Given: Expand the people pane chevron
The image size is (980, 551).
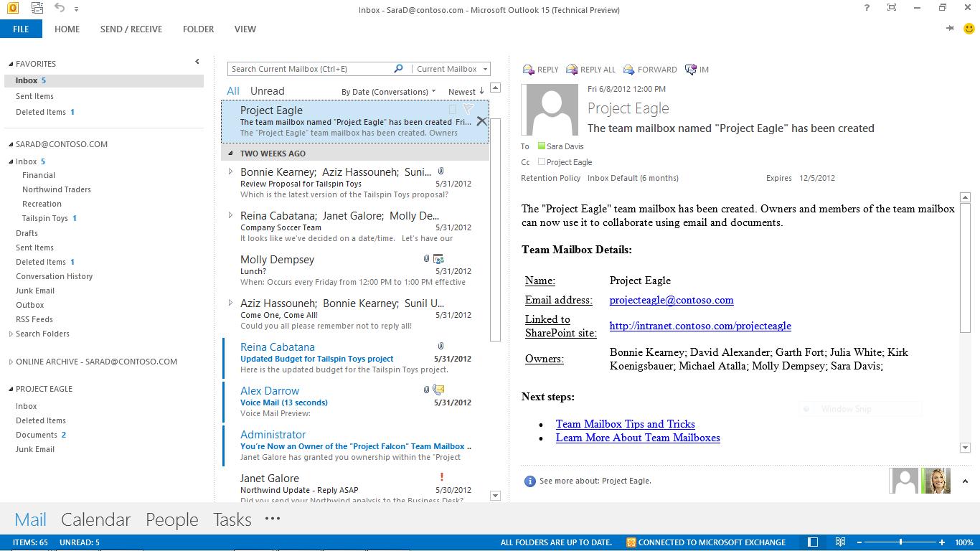Looking at the screenshot, I should (x=965, y=481).
